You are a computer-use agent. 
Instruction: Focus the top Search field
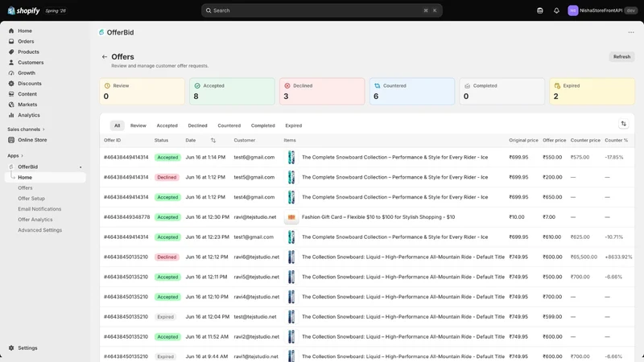click(x=321, y=10)
